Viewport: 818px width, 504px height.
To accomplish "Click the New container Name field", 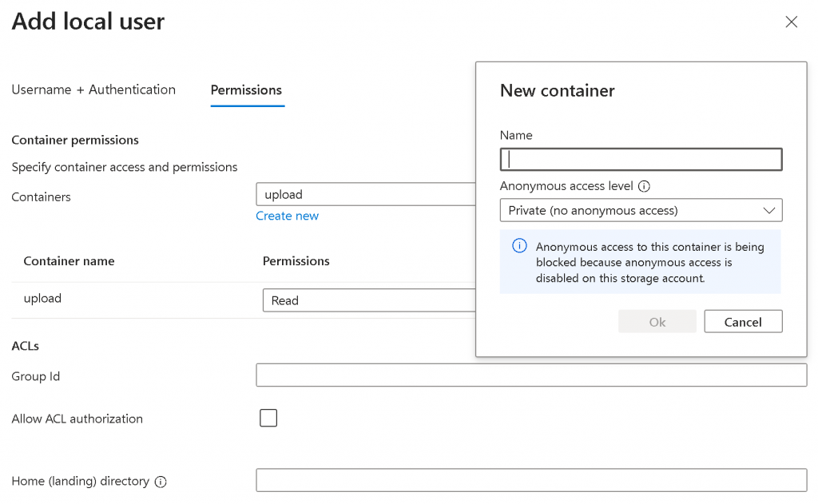I will (641, 160).
